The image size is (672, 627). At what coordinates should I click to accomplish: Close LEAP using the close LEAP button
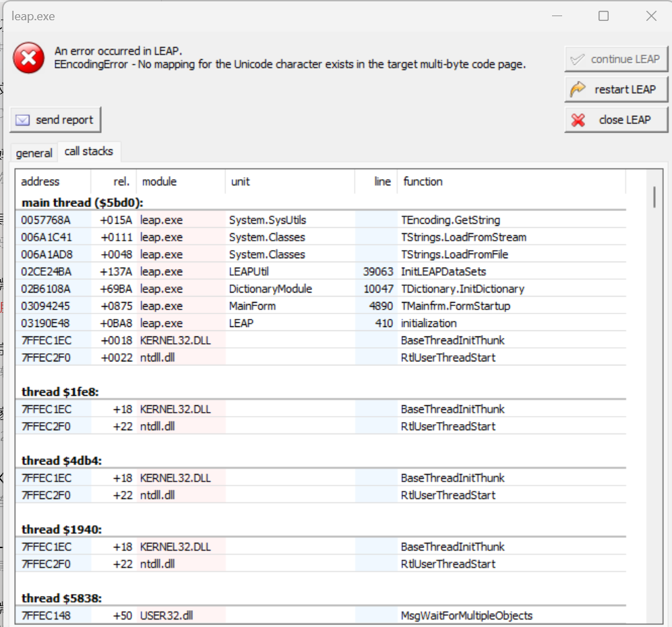[616, 119]
